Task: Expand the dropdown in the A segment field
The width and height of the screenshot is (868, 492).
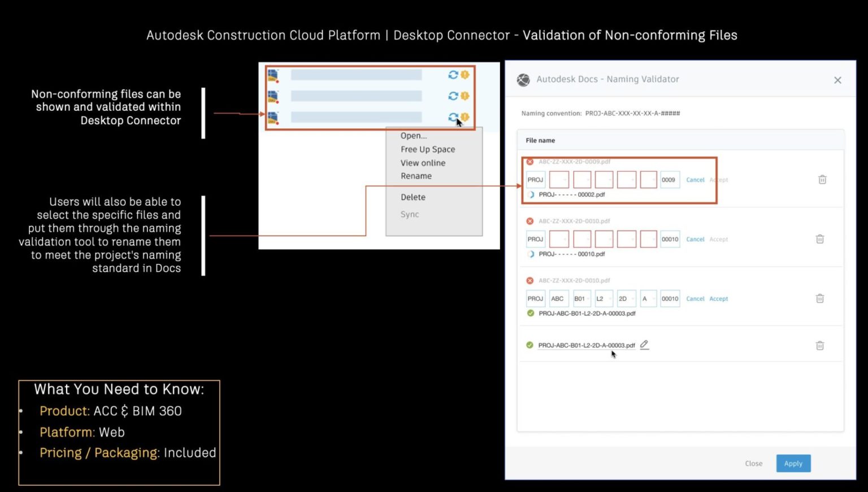Action: (x=654, y=298)
